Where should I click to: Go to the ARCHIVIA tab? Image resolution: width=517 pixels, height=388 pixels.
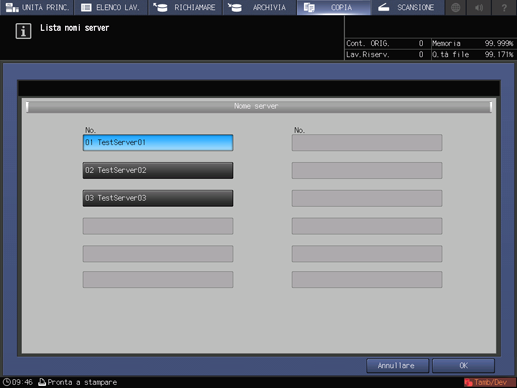(259, 7)
